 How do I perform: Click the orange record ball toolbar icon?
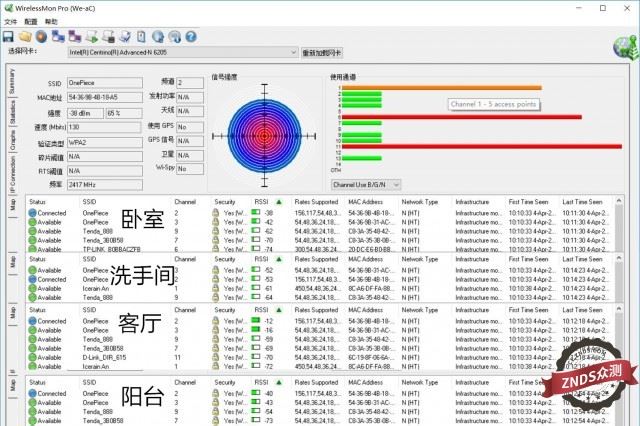point(41,37)
